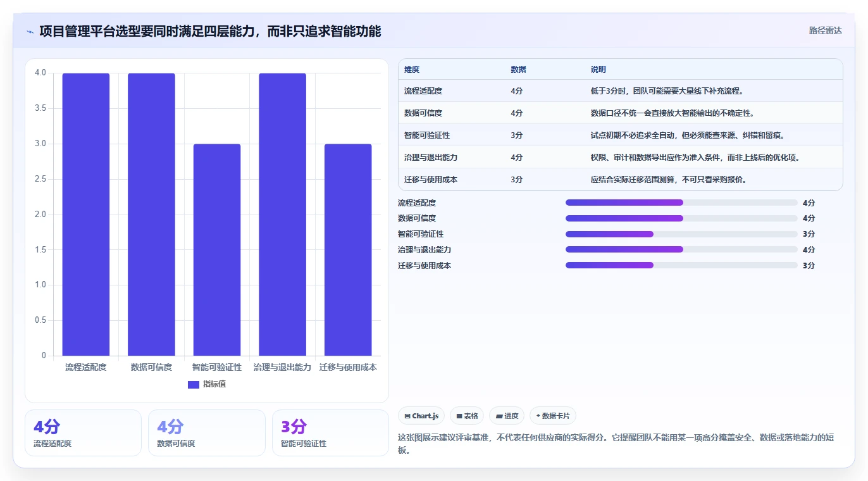
Task: Click the 数据可信度 progress bar
Action: [x=681, y=218]
